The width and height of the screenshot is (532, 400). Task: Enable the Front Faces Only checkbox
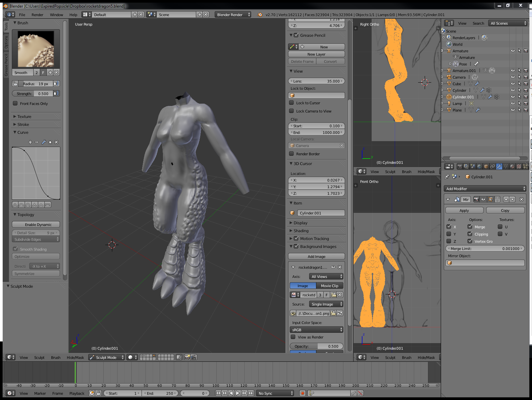click(x=15, y=103)
